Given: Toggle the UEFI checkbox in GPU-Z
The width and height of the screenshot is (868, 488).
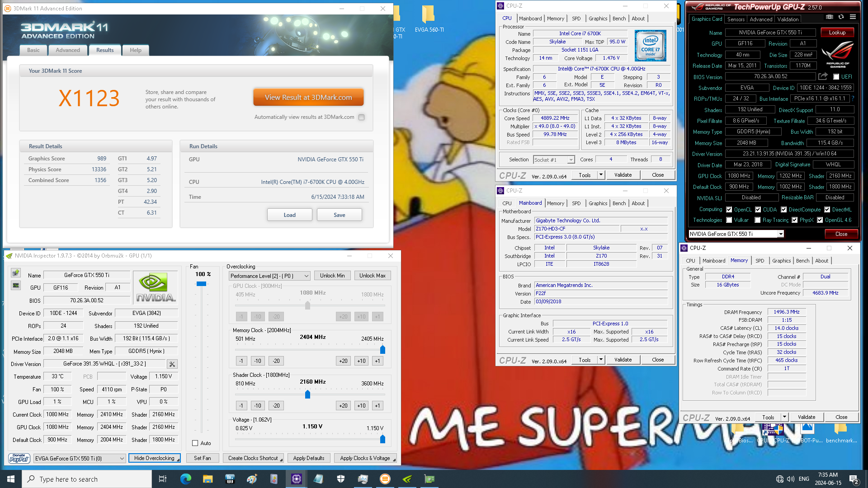Looking at the screenshot, I should click(836, 77).
